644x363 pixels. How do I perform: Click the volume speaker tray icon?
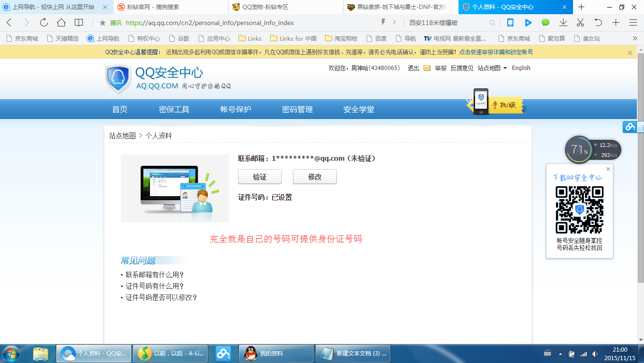[x=595, y=354]
